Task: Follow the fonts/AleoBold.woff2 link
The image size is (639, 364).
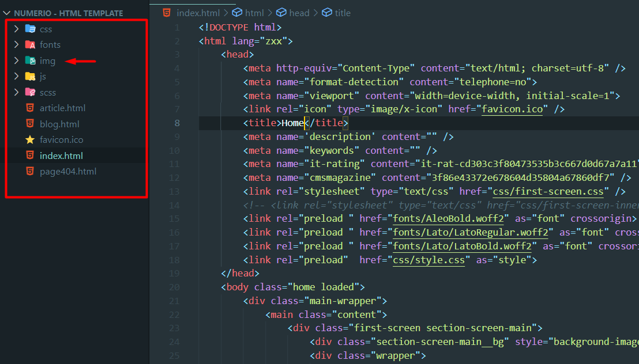Action: (448, 219)
